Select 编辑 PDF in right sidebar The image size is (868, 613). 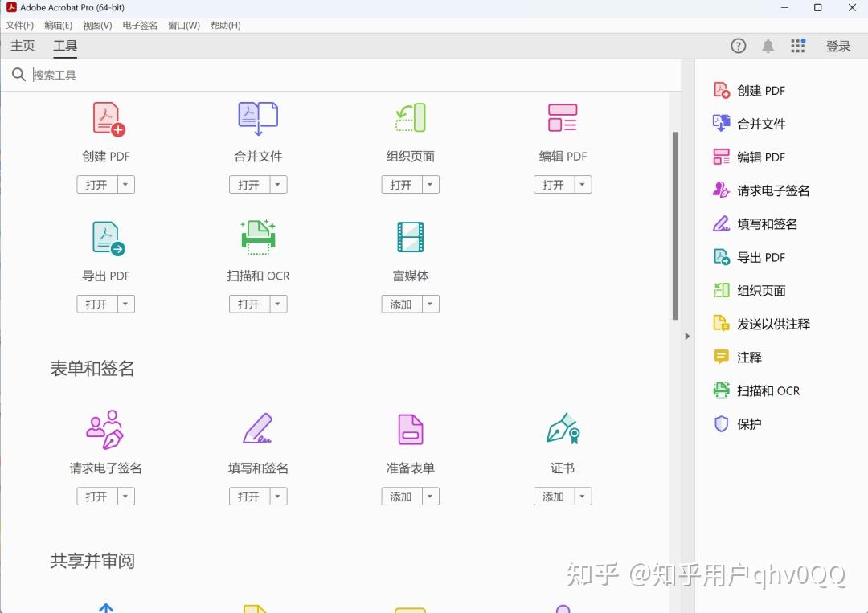(x=749, y=157)
